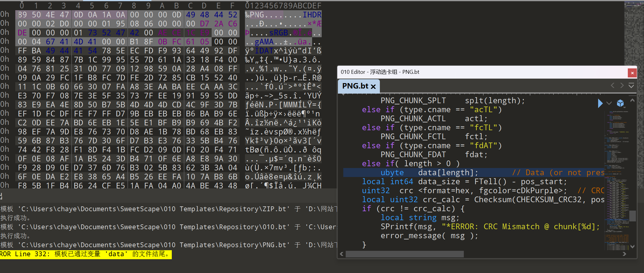
Task: Click '执行成功。' below the ZIP.bt line
Action: [x=15, y=218]
